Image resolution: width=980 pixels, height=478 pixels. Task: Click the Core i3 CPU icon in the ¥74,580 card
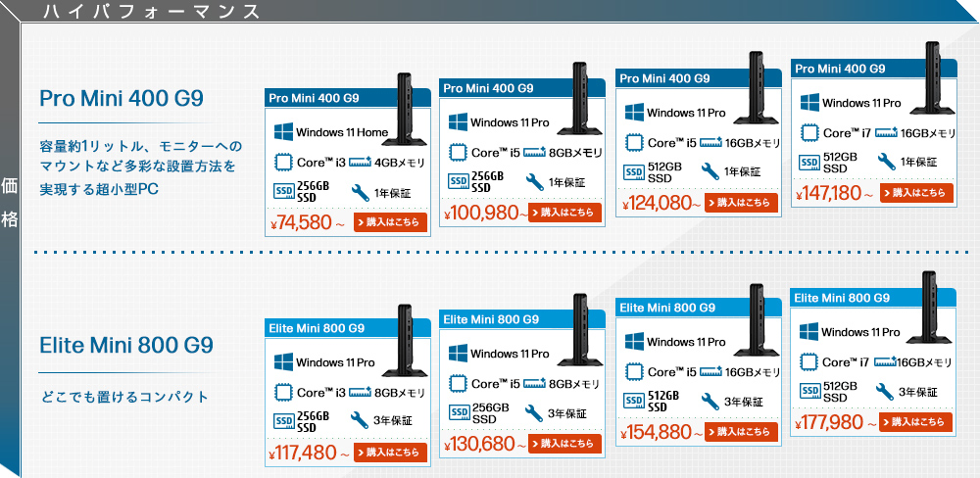[x=284, y=163]
